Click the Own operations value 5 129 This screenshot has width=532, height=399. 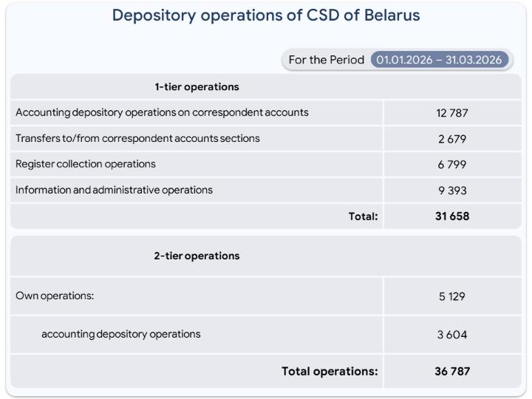coord(452,297)
